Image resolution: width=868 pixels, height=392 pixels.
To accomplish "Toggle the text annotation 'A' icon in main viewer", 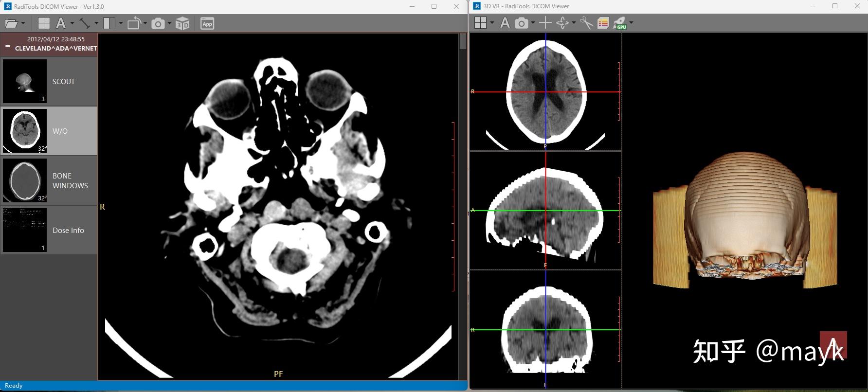I will point(61,23).
